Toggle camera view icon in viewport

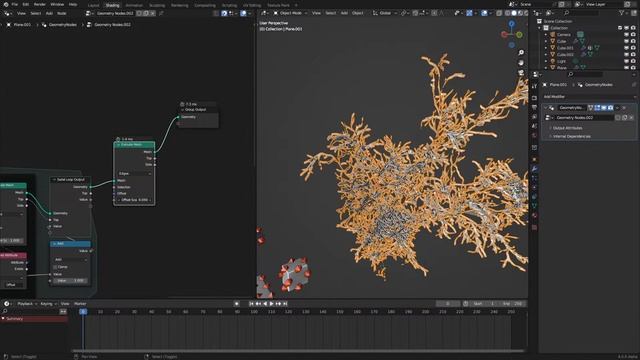pyautogui.click(x=521, y=73)
